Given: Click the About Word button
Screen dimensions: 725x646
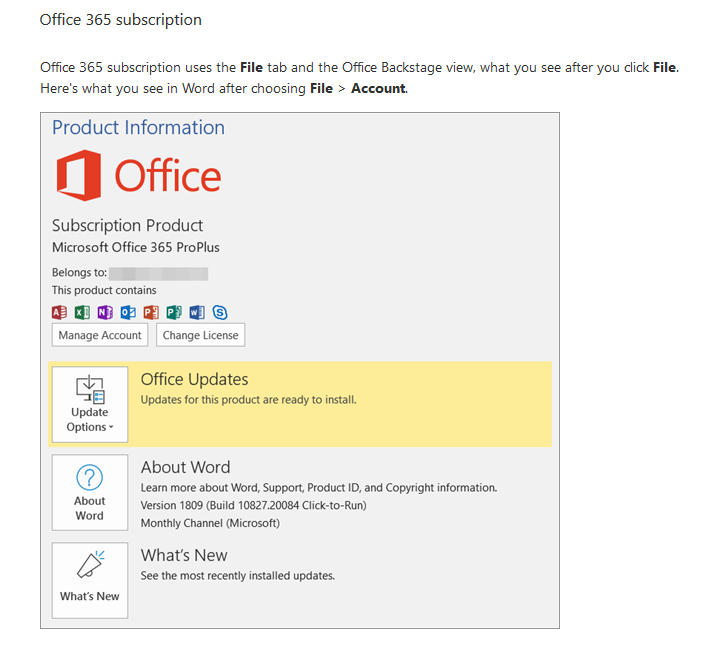Looking at the screenshot, I should (90, 492).
